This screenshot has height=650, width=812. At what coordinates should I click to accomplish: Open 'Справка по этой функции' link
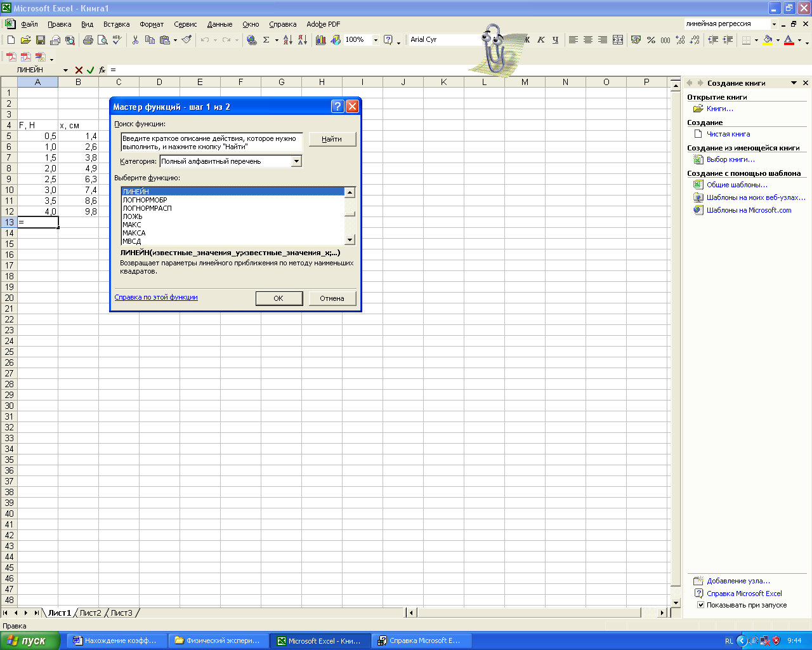156,297
